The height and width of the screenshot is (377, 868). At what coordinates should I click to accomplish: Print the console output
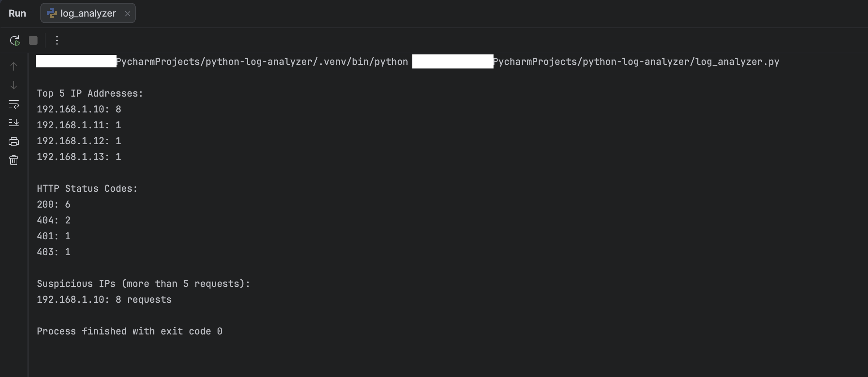(x=13, y=141)
